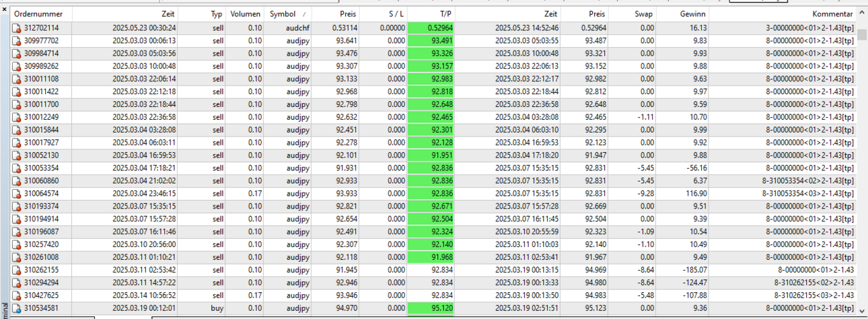Click the order icon beside ticket 309977702
The image size is (868, 319).
[17, 41]
